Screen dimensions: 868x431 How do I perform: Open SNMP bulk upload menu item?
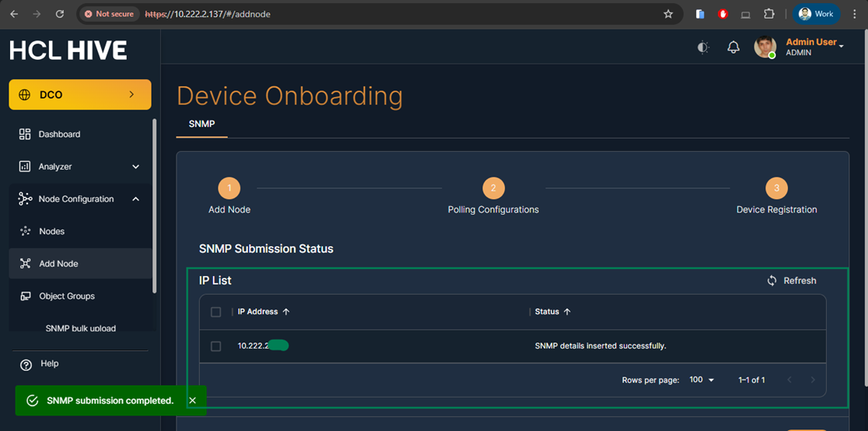pos(80,328)
